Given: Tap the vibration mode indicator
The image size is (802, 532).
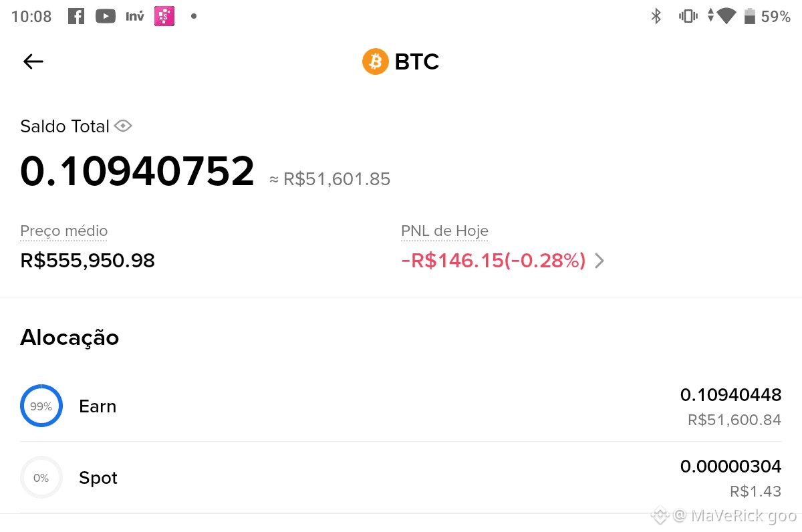Looking at the screenshot, I should pos(688,16).
